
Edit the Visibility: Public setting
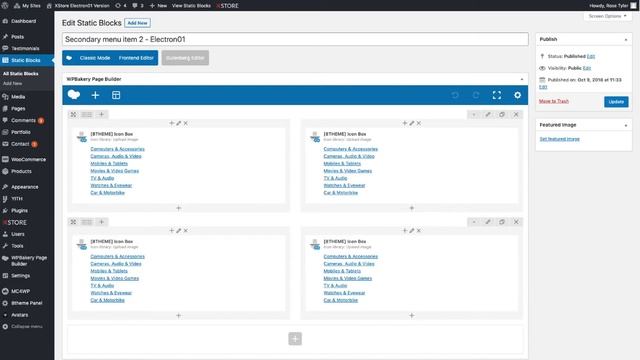[587, 68]
